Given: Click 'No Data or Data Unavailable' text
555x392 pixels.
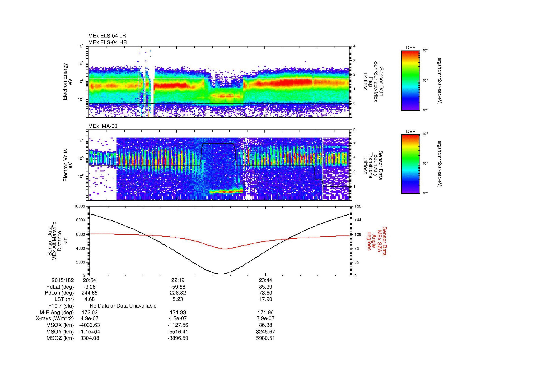Looking at the screenshot, I should coord(123,306).
